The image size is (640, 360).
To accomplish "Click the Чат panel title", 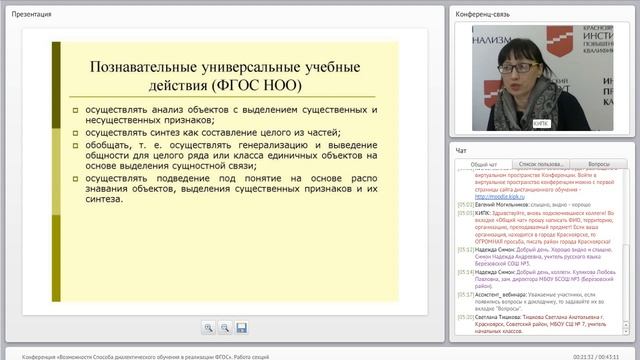I will click(x=461, y=151).
